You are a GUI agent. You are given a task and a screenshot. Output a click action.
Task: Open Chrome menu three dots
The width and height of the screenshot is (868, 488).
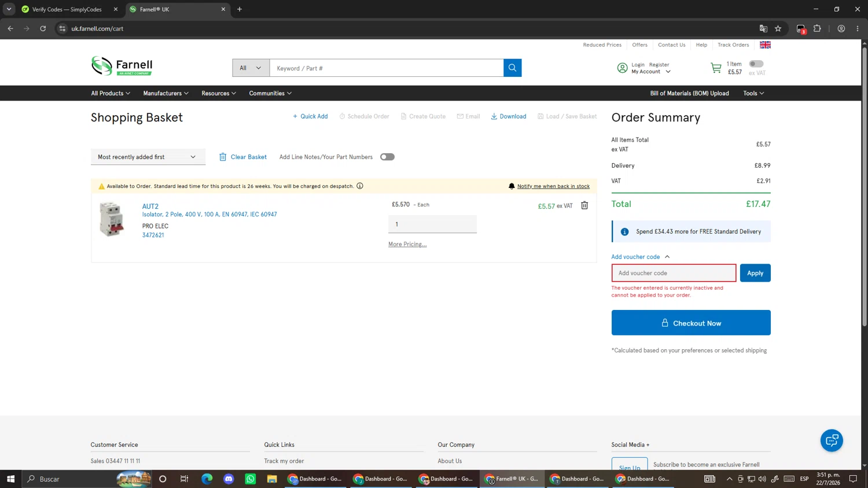[858, 28]
